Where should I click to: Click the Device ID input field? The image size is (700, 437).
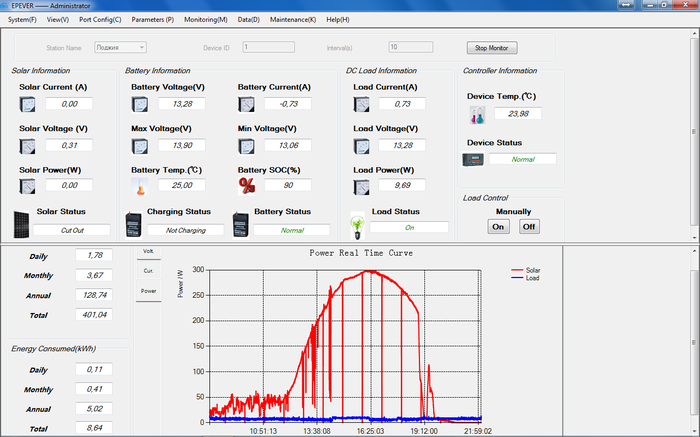(x=268, y=47)
